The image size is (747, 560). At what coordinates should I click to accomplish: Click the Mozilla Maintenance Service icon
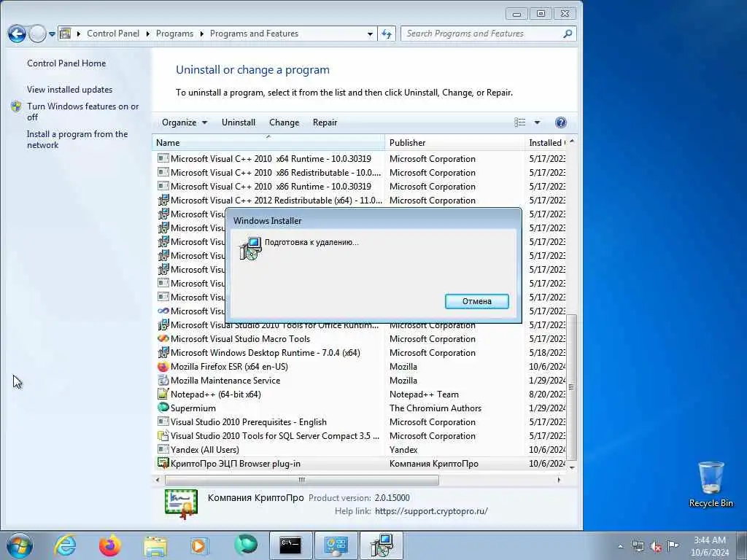tap(163, 381)
